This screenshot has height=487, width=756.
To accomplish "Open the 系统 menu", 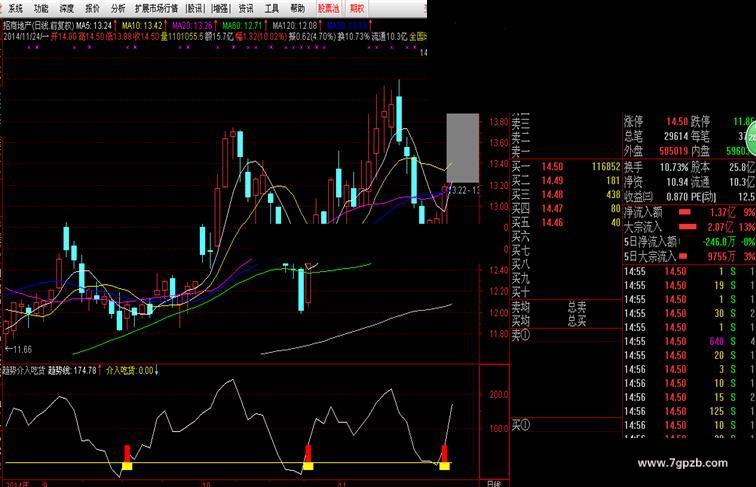I will (x=15, y=8).
